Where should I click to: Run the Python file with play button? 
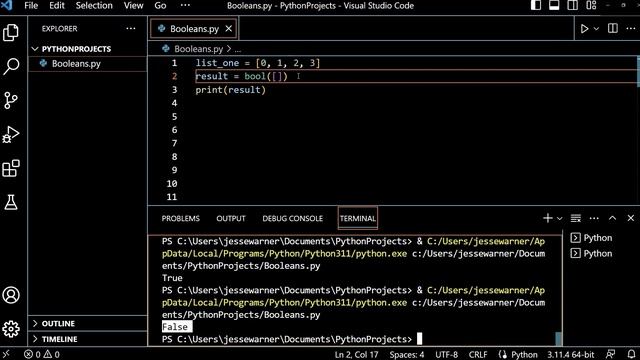[x=584, y=29]
